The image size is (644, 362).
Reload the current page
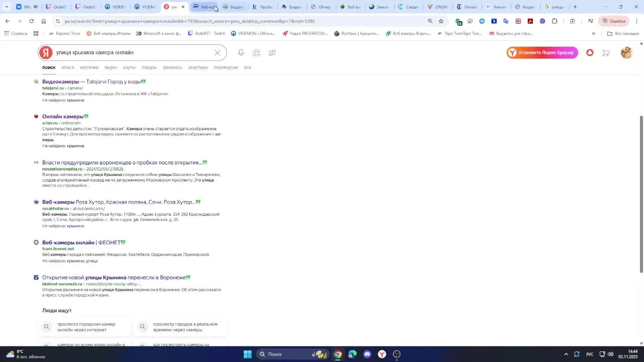31,21
